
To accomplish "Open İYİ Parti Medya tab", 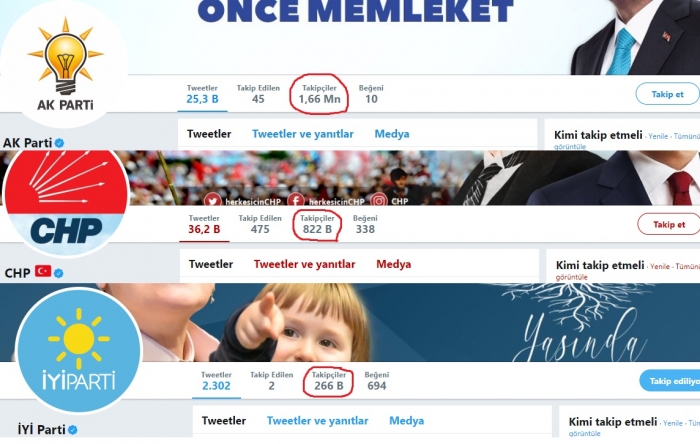I will 406,421.
